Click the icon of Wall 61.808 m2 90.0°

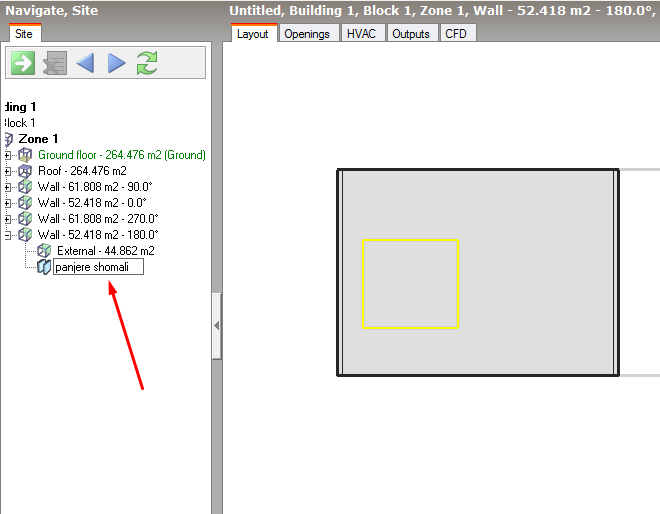pos(25,187)
